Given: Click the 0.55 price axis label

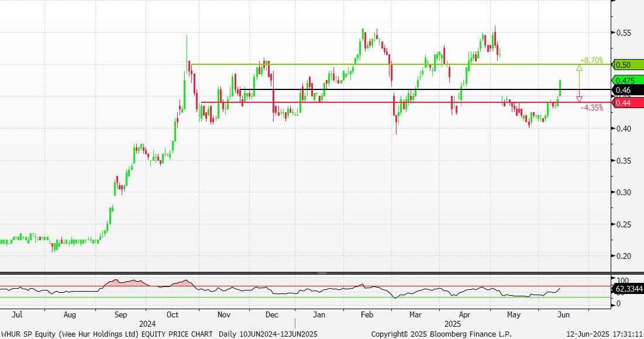Looking at the screenshot, I should 624,33.
